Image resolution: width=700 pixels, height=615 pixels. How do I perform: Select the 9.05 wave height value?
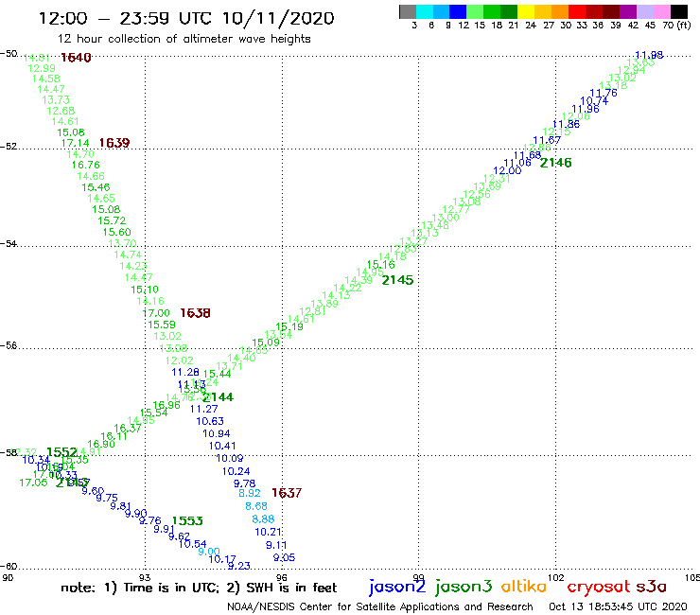pyautogui.click(x=284, y=557)
